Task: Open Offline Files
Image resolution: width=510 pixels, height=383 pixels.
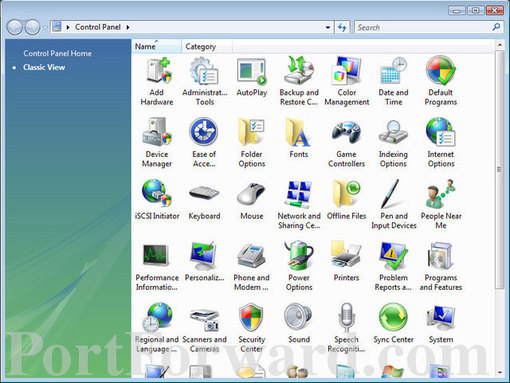Action: pos(347,200)
